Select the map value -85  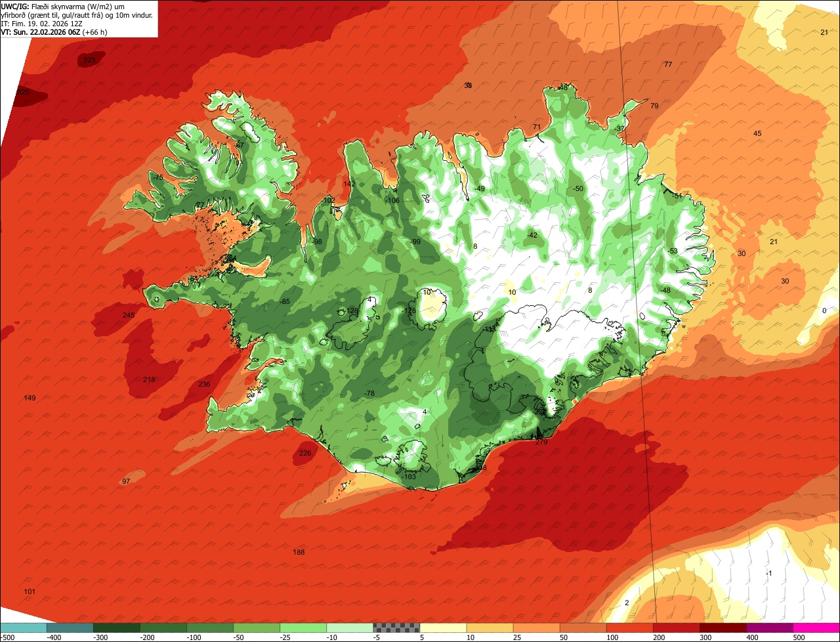283,301
